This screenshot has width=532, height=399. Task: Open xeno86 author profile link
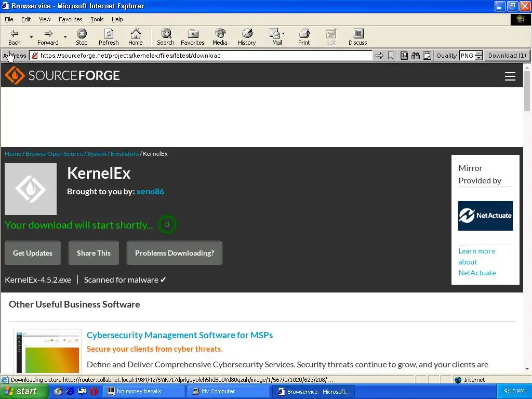150,191
